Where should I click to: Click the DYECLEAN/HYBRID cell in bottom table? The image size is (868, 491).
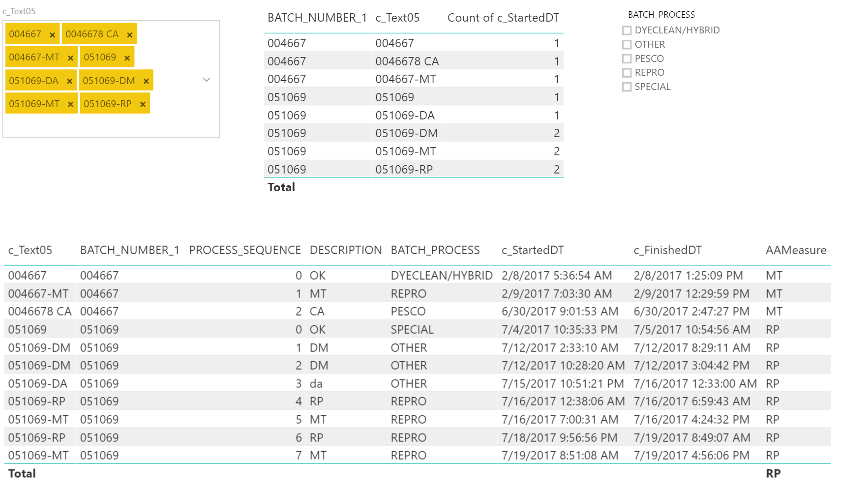(442, 276)
